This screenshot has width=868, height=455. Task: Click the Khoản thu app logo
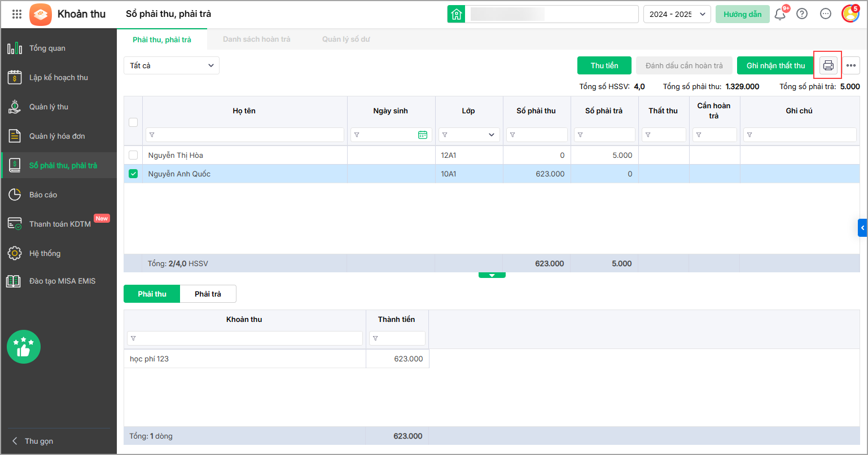point(40,14)
